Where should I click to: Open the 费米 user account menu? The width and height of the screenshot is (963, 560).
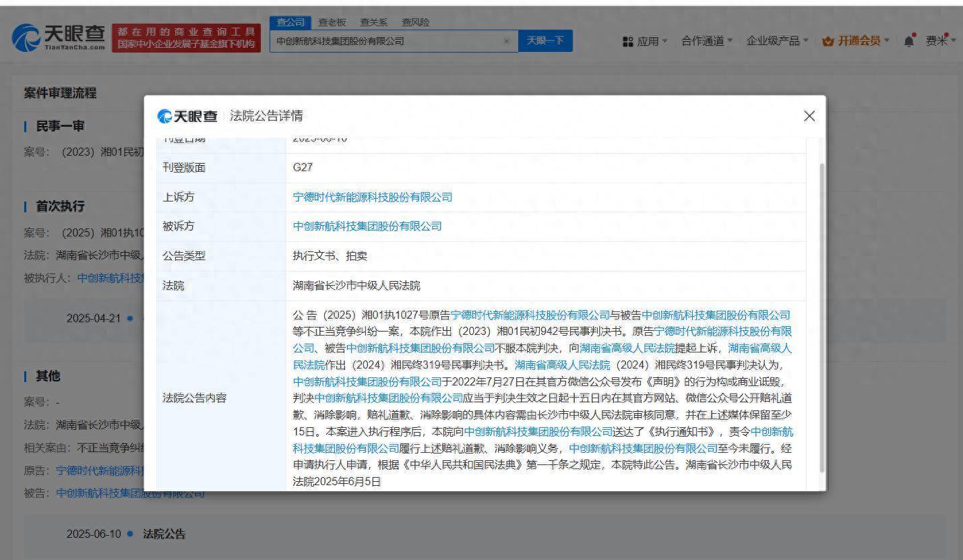[941, 41]
